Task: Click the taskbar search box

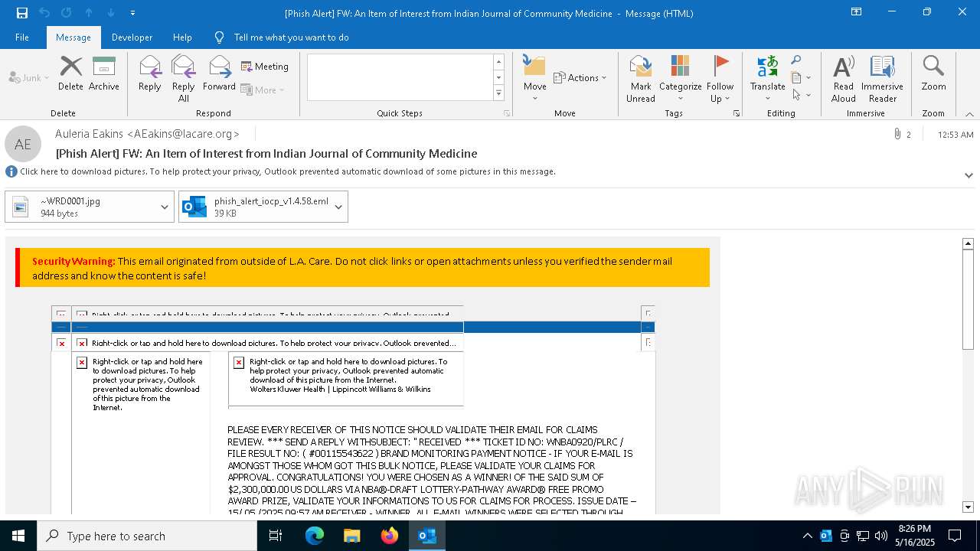Action: (147, 536)
